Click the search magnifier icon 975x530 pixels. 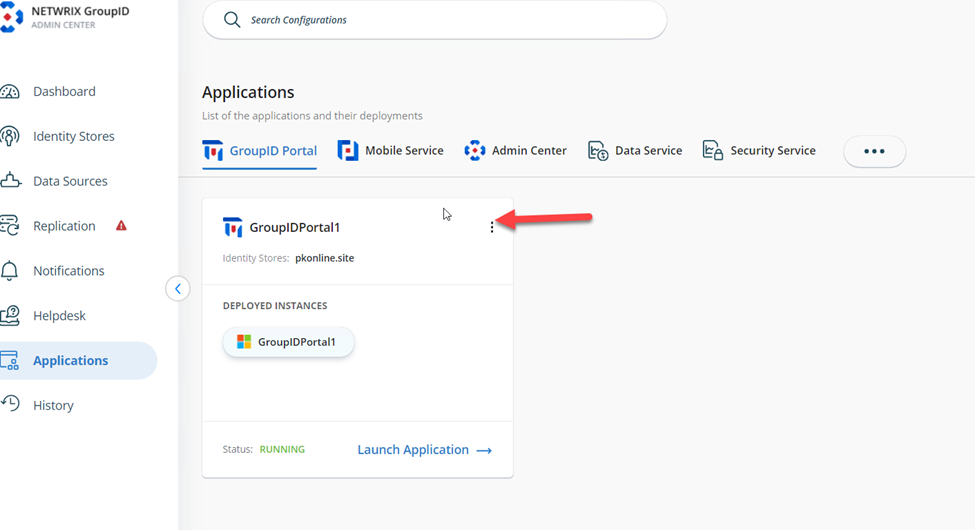click(x=232, y=20)
